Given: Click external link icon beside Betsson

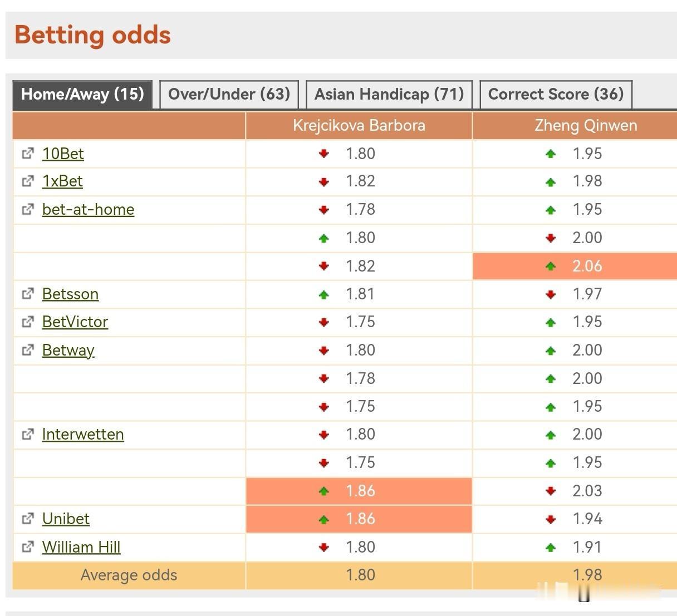Looking at the screenshot, I should tap(28, 294).
